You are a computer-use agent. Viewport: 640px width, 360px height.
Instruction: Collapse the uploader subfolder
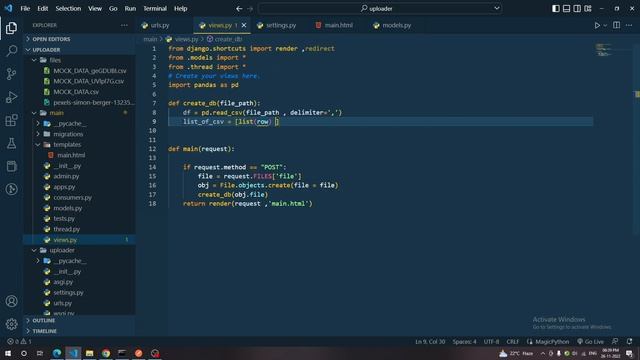click(x=34, y=250)
